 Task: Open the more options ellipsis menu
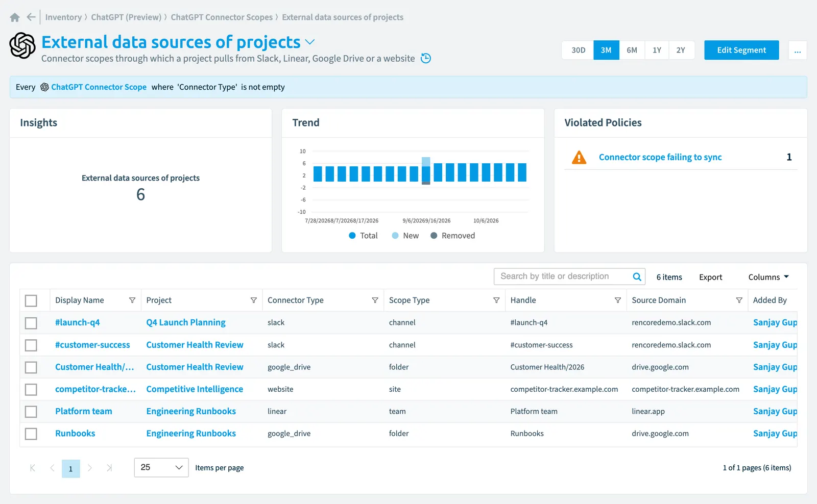[798, 50]
